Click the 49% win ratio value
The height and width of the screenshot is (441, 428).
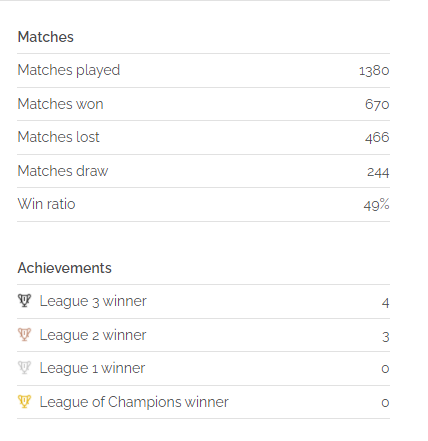coord(376,205)
